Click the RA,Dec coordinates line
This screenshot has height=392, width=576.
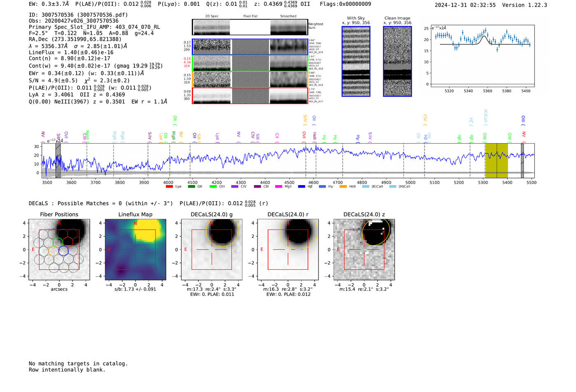pos(75,39)
